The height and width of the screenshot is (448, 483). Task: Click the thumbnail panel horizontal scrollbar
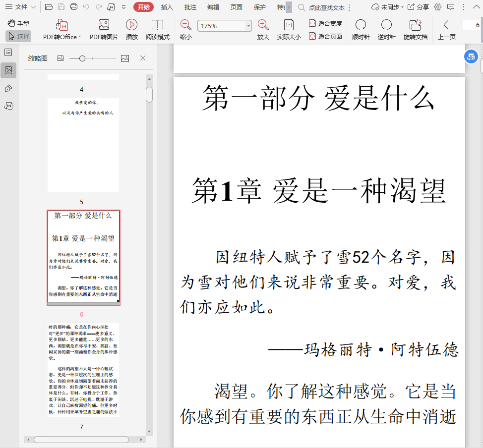81,440
